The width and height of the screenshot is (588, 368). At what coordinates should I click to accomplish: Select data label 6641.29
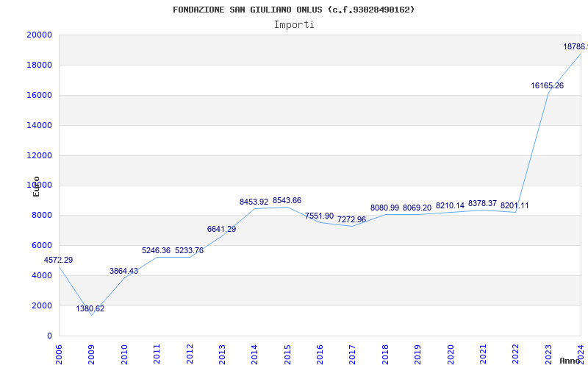[222, 229]
